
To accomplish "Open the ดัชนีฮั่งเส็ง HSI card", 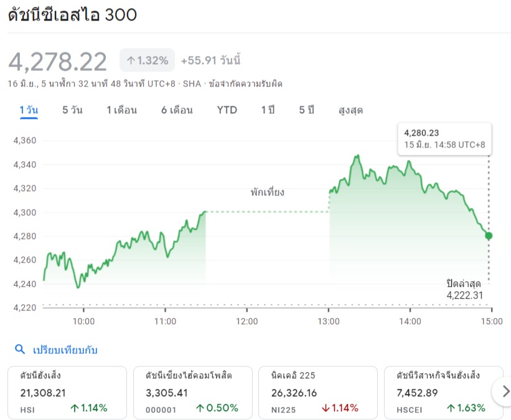I will click(67, 393).
